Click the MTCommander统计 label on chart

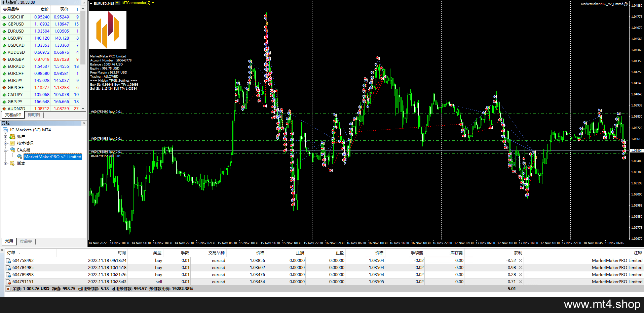pyautogui.click(x=138, y=3)
